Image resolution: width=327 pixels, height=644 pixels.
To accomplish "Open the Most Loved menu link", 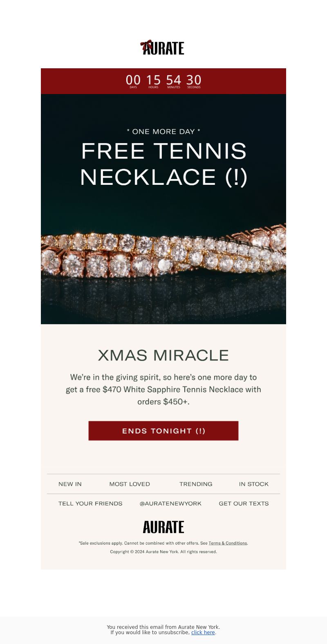I will pyautogui.click(x=130, y=484).
